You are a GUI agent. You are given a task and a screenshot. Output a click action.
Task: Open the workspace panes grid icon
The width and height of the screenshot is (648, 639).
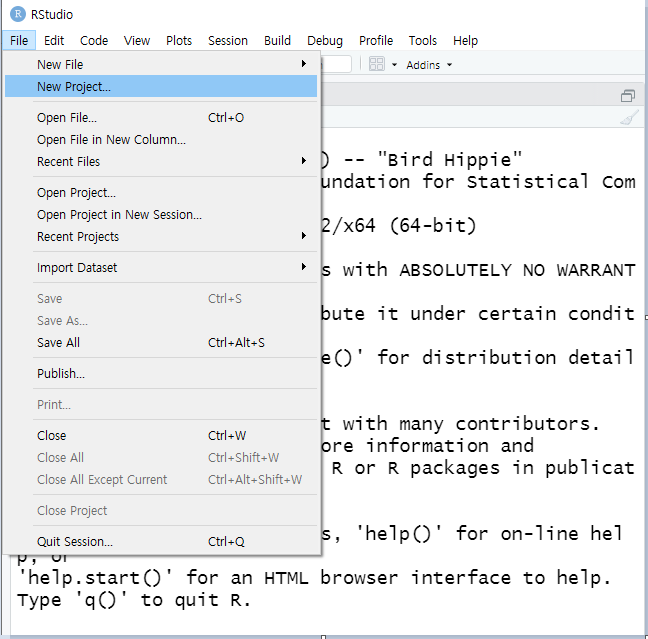pyautogui.click(x=376, y=64)
